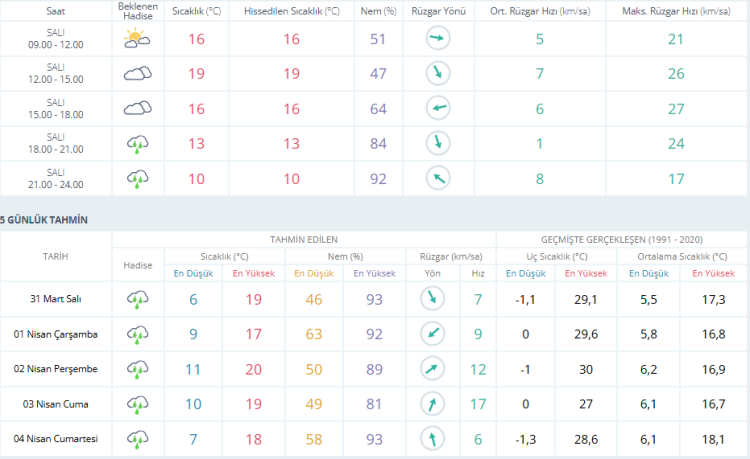The image size is (750, 459).
Task: Click the partly sunny icon for 09.00 - 12.00
Action: coord(136,39)
